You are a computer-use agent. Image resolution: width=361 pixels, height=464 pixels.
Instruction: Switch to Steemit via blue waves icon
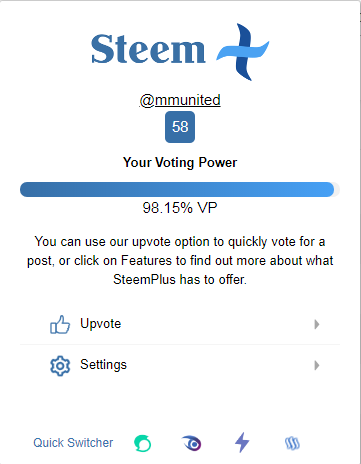292,443
